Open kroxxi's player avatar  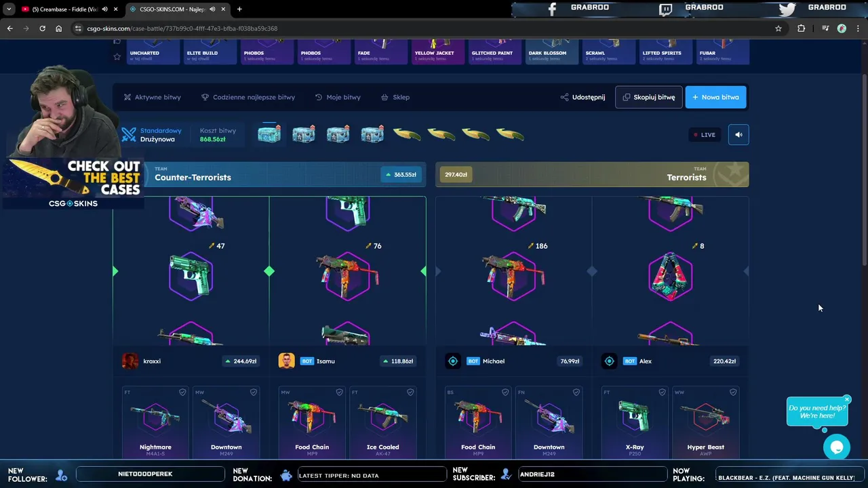(x=130, y=361)
